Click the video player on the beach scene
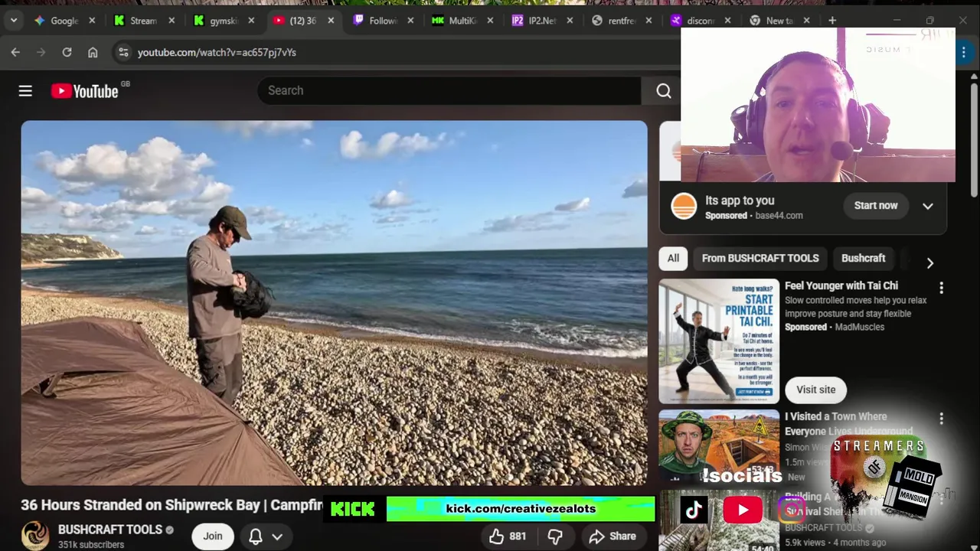Screen dimensions: 980x551 [x=334, y=303]
